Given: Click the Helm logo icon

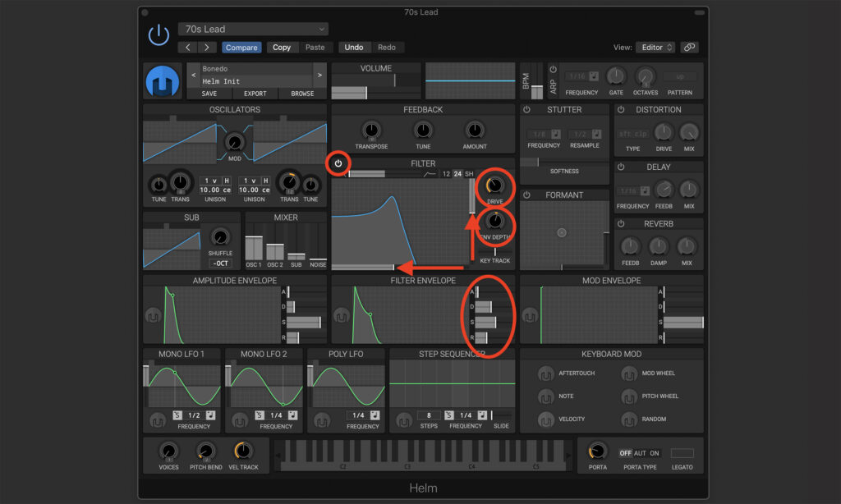Looking at the screenshot, I should (x=163, y=81).
